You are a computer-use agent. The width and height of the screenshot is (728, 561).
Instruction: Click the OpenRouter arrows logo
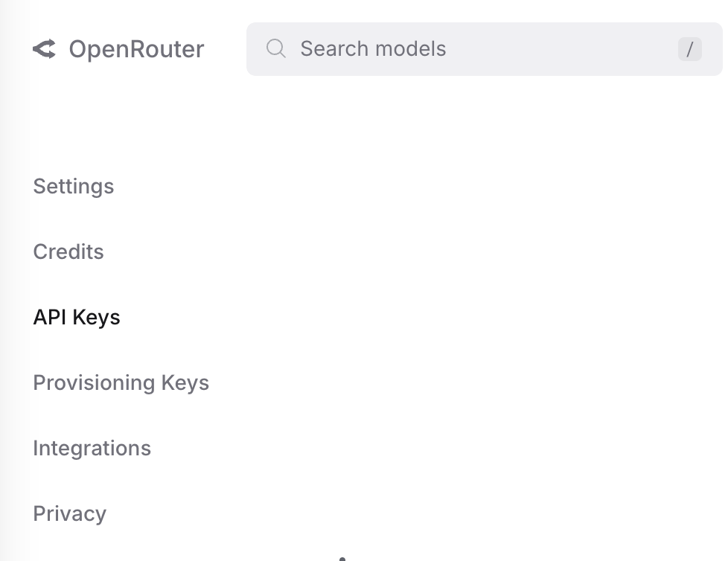click(x=45, y=49)
